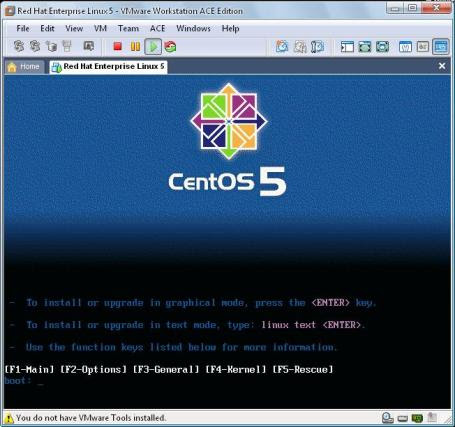Suspend the VM with the yellow pause button

(x=135, y=46)
